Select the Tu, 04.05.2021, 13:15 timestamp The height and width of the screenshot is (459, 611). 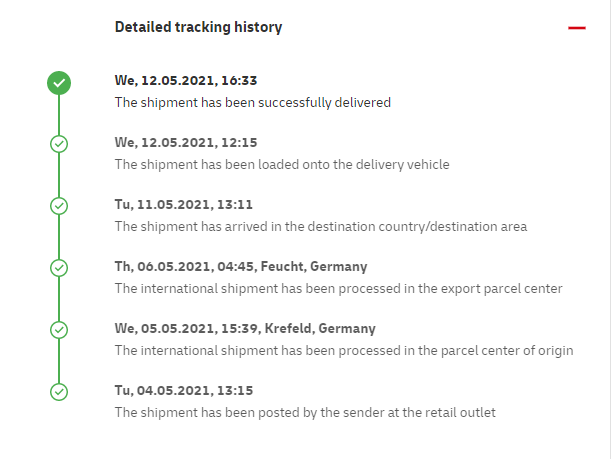184,390
